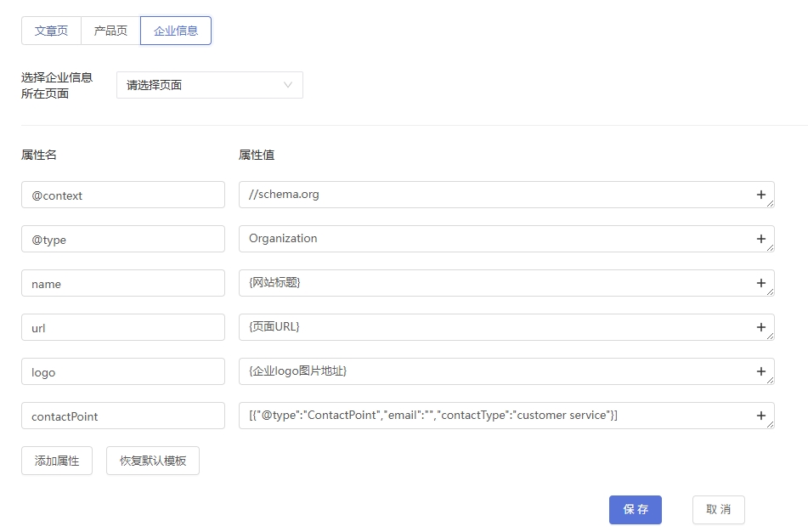This screenshot has width=808, height=532.
Task: Click plus icon in the logo value field
Action: [x=760, y=371]
